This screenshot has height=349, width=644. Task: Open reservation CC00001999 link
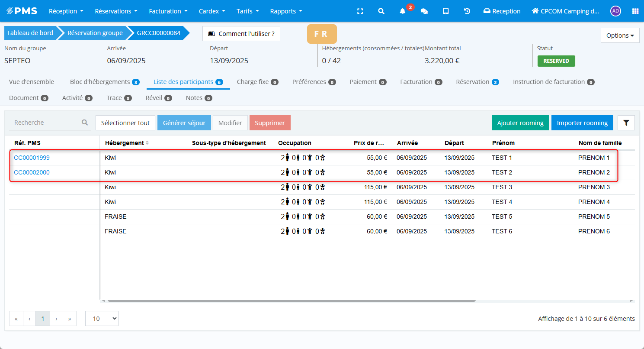[32, 158]
